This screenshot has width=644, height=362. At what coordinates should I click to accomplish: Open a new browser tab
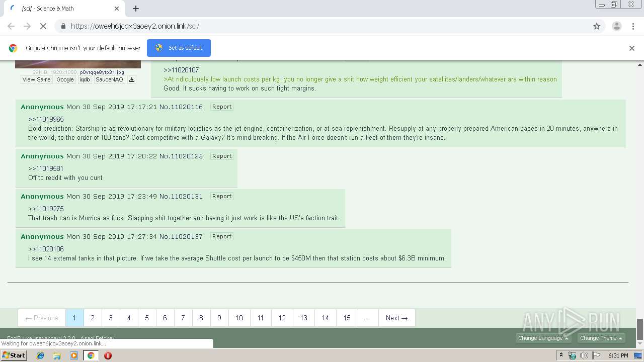point(136,9)
